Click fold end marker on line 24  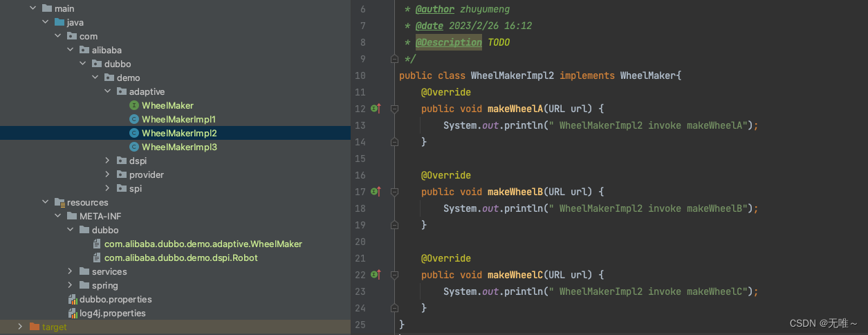(x=394, y=308)
